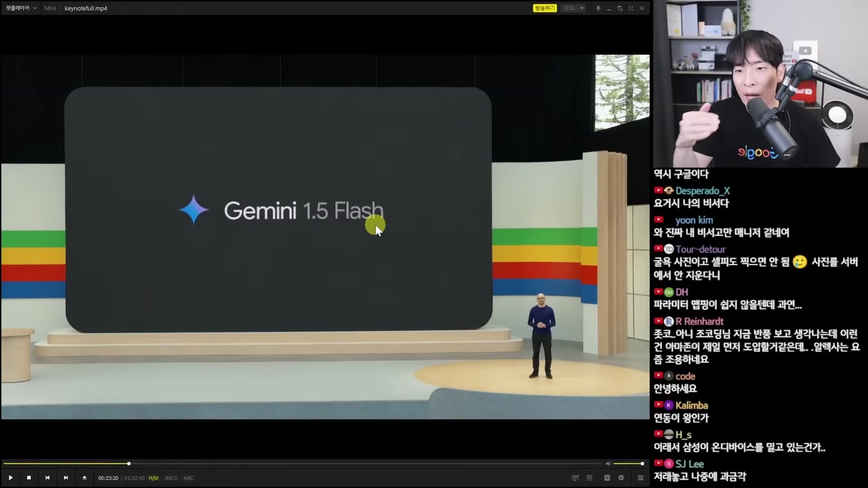Select chat user R Reinhardt
868x488 pixels.
click(x=699, y=321)
